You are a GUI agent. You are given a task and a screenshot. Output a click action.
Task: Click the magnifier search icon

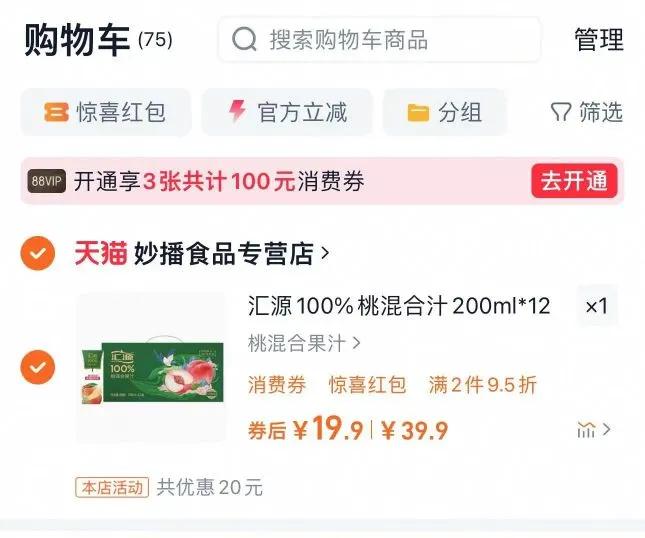pos(244,40)
